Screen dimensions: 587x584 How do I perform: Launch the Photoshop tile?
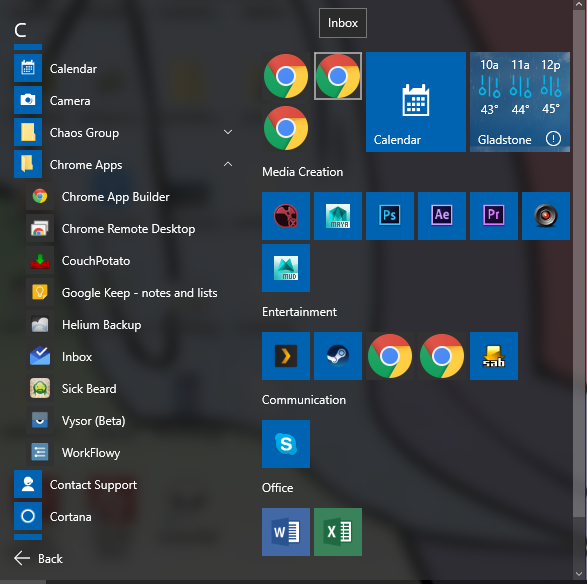(x=390, y=216)
